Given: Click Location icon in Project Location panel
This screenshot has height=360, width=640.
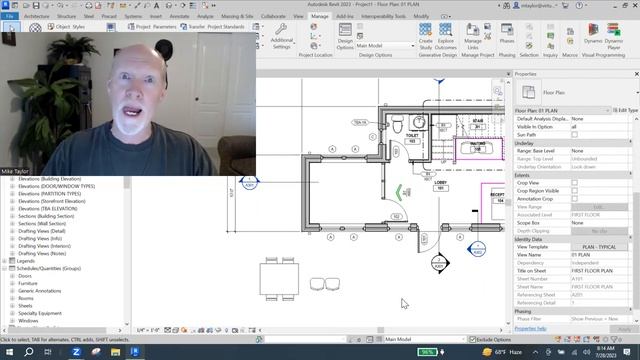Looking at the screenshot, I should [x=313, y=27].
